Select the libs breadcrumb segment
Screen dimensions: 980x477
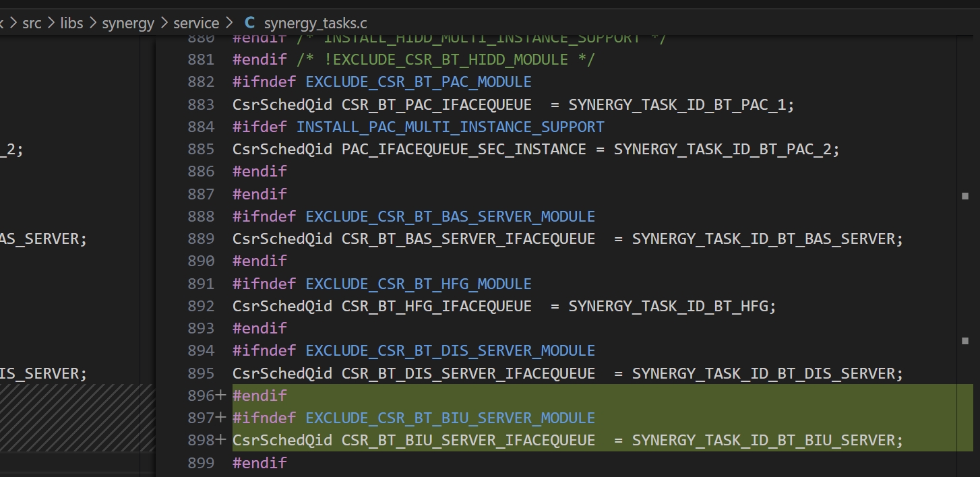point(71,24)
